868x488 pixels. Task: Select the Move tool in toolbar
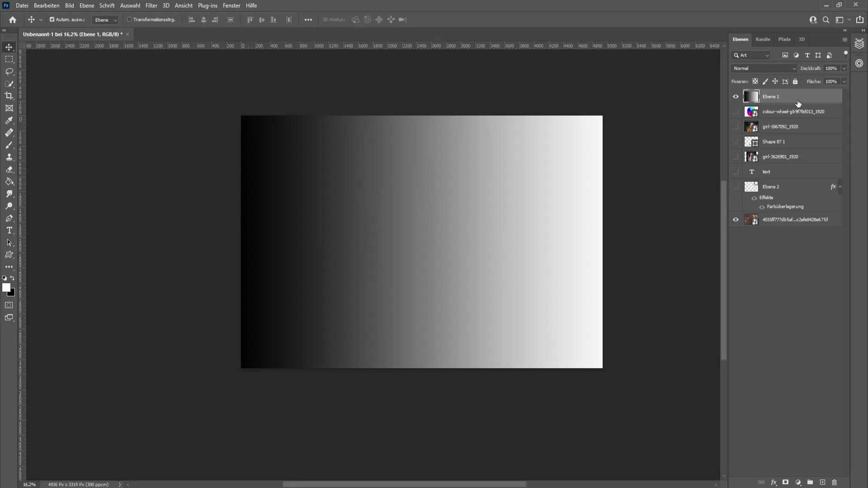pyautogui.click(x=9, y=47)
